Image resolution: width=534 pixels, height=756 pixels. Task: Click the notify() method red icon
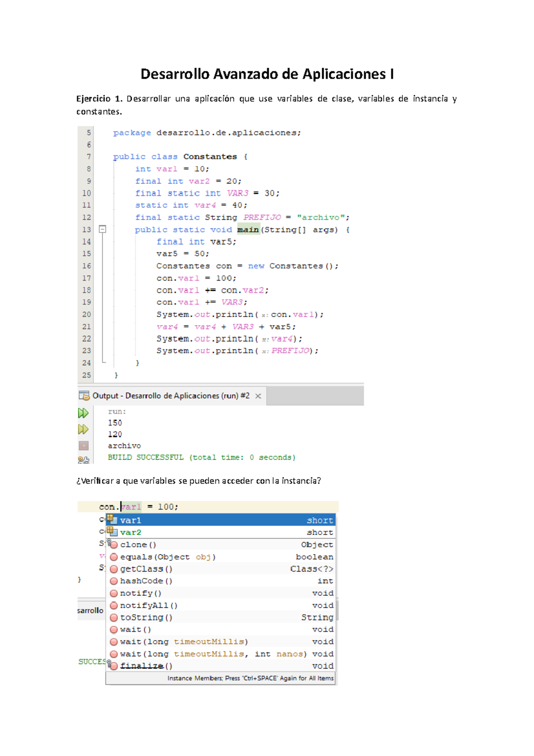coord(114,593)
